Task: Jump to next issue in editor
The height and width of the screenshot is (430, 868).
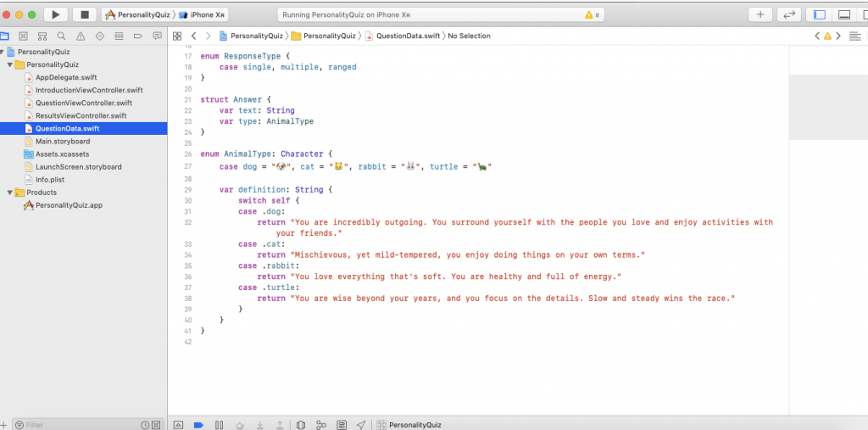Action: coord(838,36)
